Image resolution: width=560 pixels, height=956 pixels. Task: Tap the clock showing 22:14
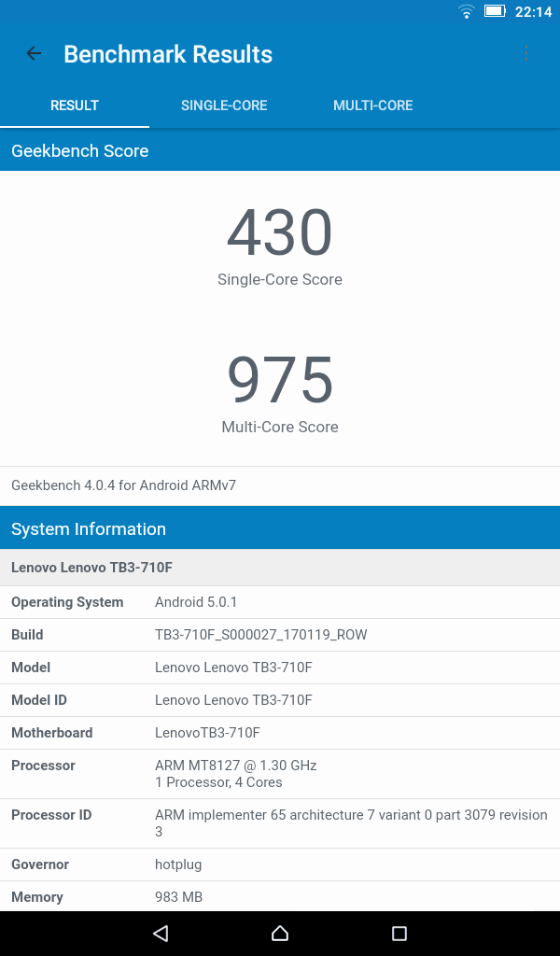533,11
